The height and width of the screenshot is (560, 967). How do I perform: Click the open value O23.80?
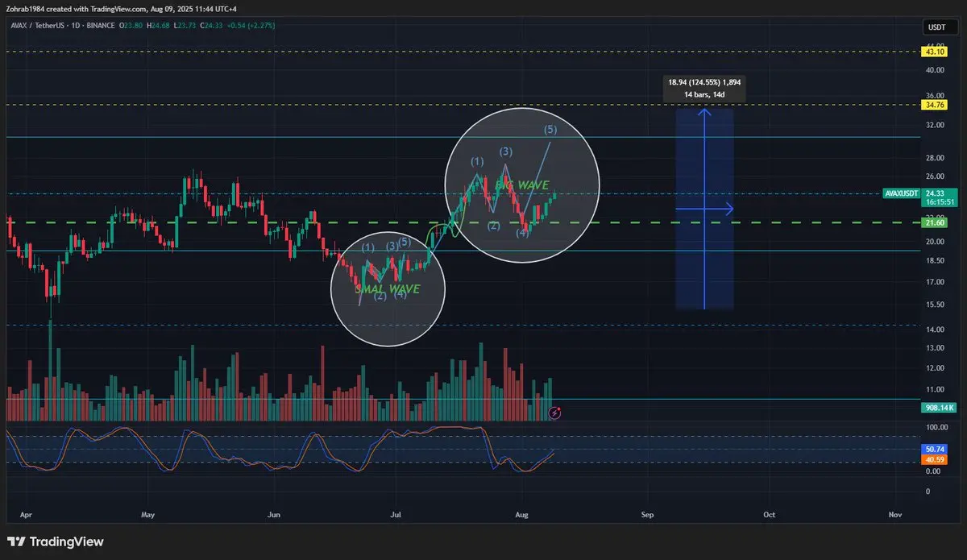click(x=132, y=25)
